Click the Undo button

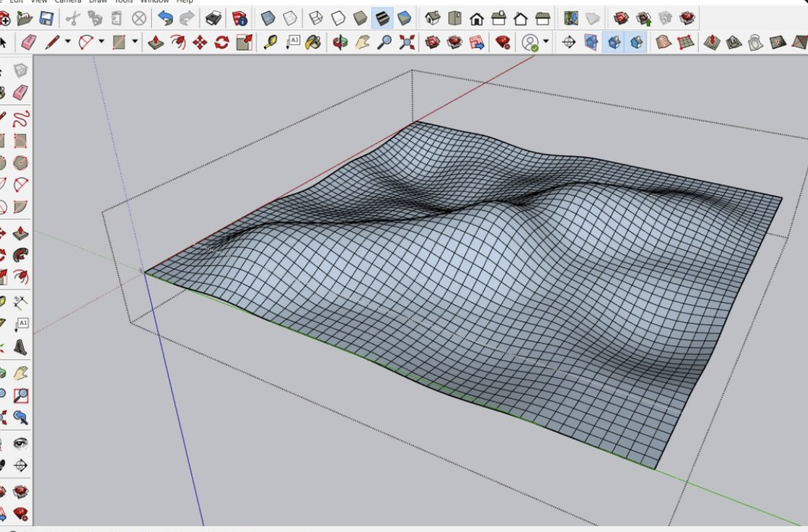pos(165,18)
